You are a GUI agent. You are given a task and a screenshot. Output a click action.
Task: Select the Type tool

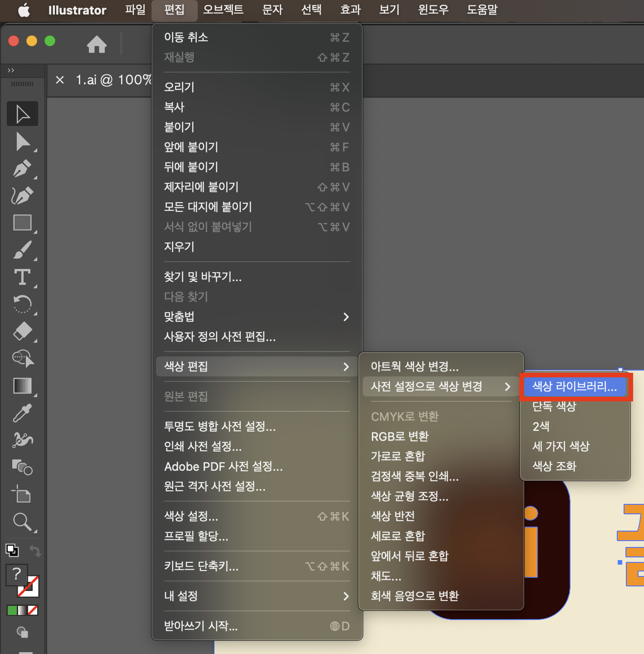22,277
